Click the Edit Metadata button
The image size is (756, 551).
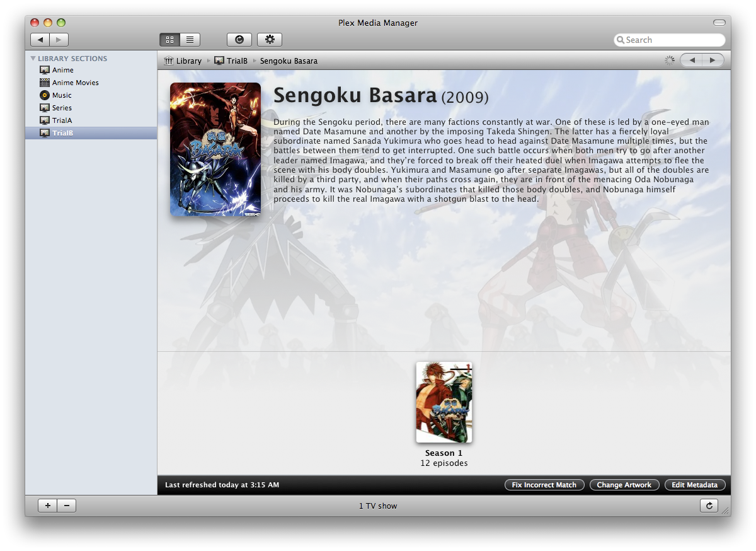pos(695,485)
